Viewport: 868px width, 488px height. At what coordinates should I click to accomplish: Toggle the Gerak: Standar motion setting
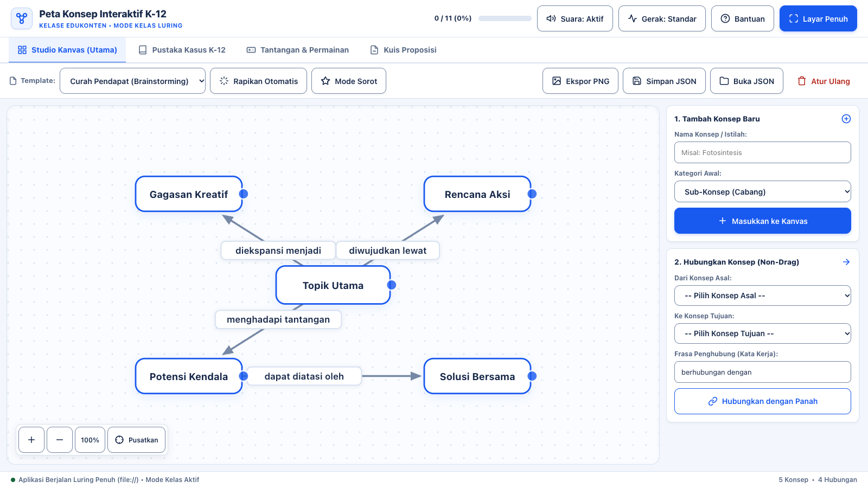(662, 18)
